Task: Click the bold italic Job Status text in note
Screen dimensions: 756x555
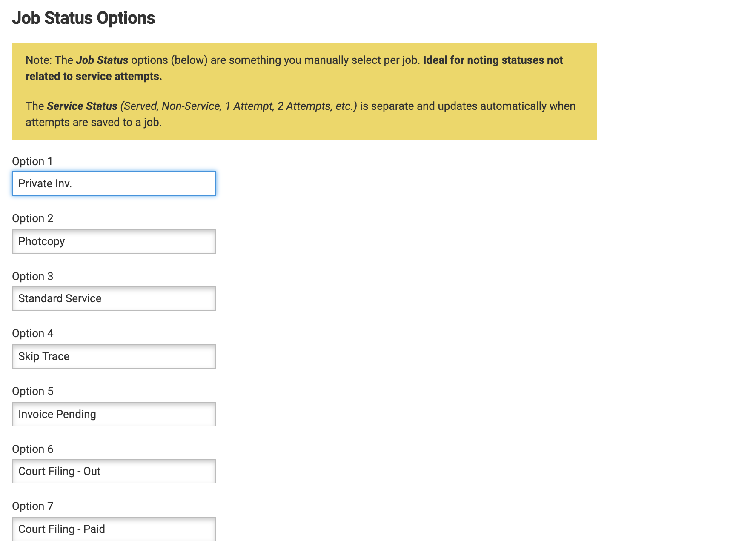Action: pos(102,60)
